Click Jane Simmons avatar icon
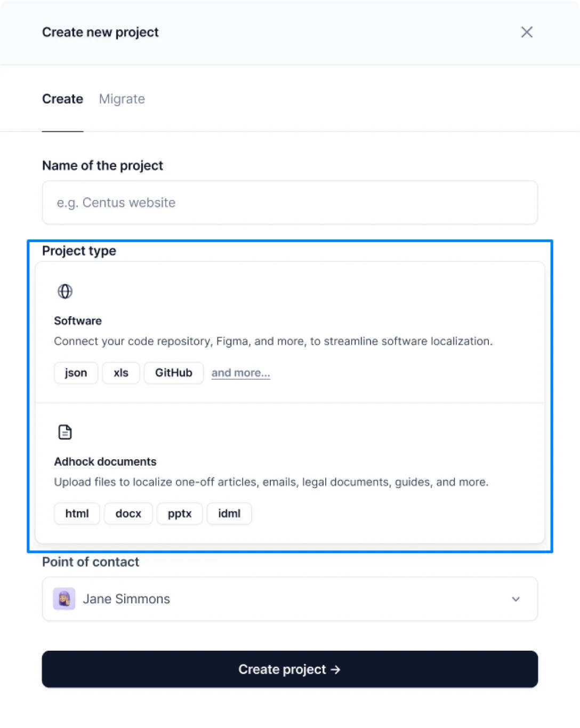580x728 pixels. pyautogui.click(x=64, y=599)
